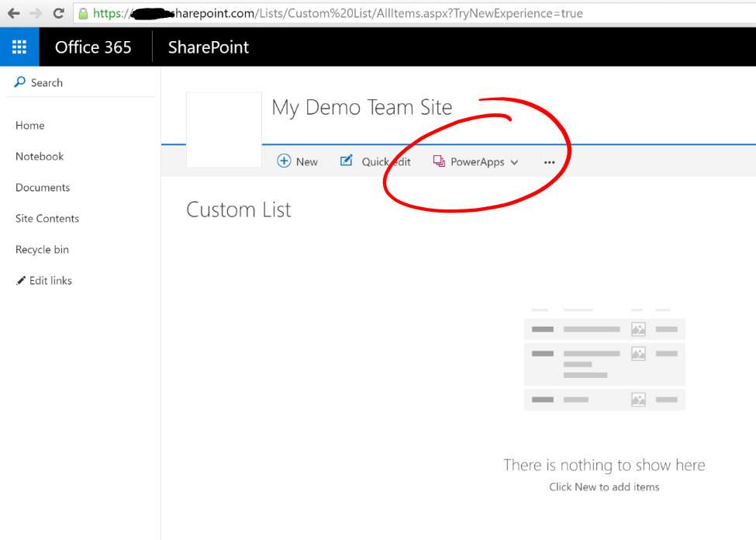Click the browser address bar URL
This screenshot has height=540, width=756.
(x=337, y=13)
